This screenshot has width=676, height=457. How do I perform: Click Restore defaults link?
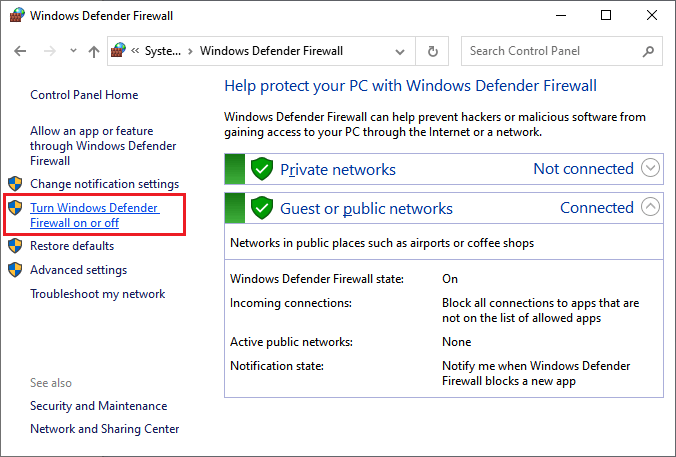pyautogui.click(x=72, y=246)
